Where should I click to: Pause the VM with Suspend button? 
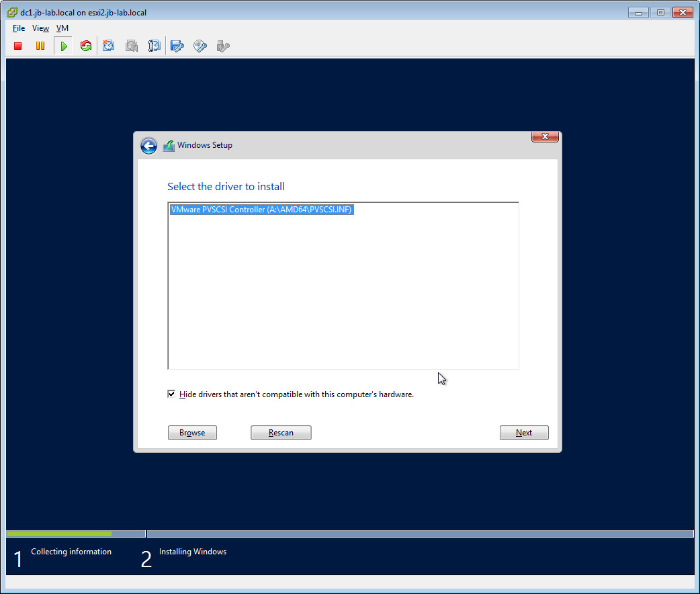click(40, 46)
